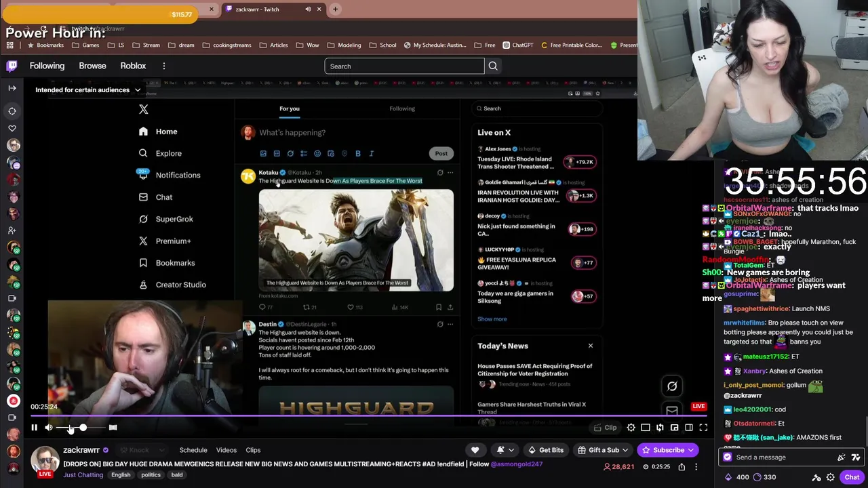Click the sidebar heart followed-channels icon

(12, 128)
